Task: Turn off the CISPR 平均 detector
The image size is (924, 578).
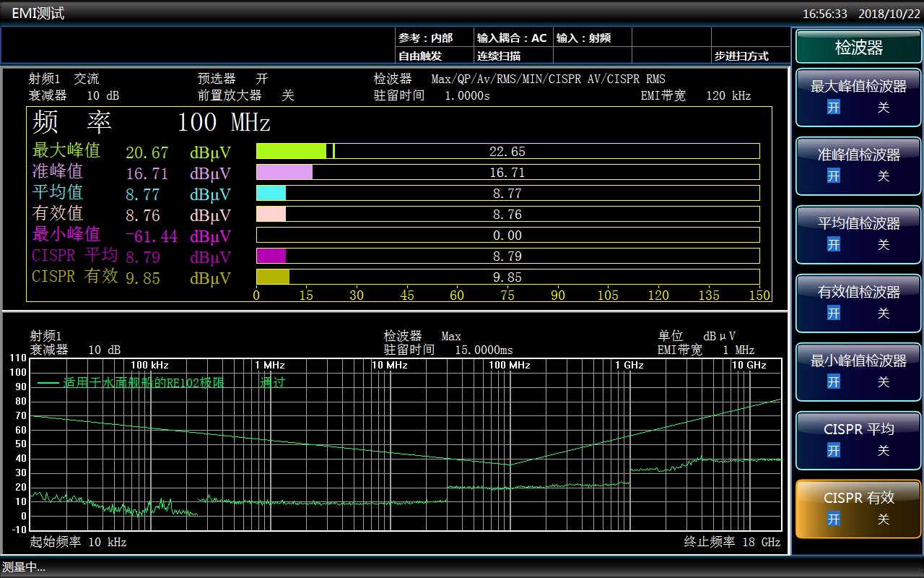Action: pos(883,451)
